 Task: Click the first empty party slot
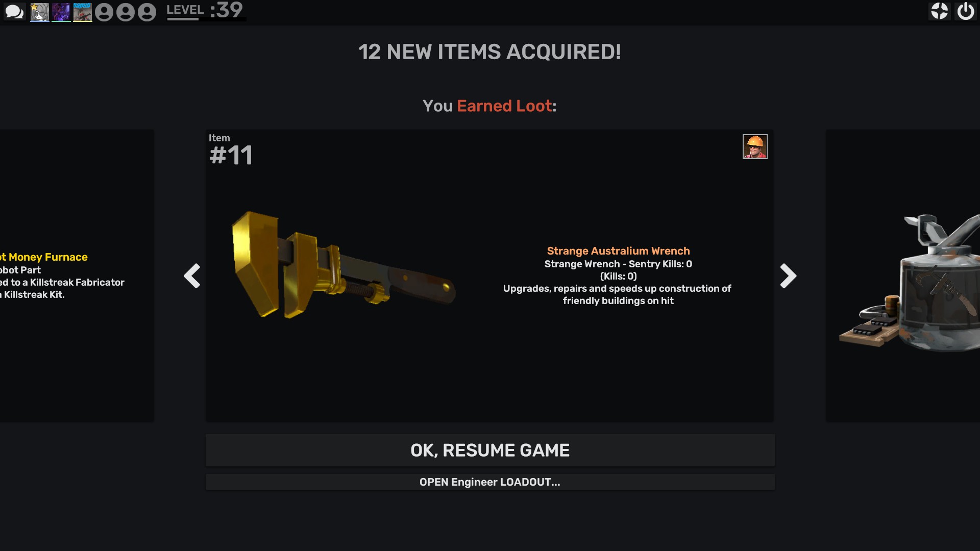104,12
